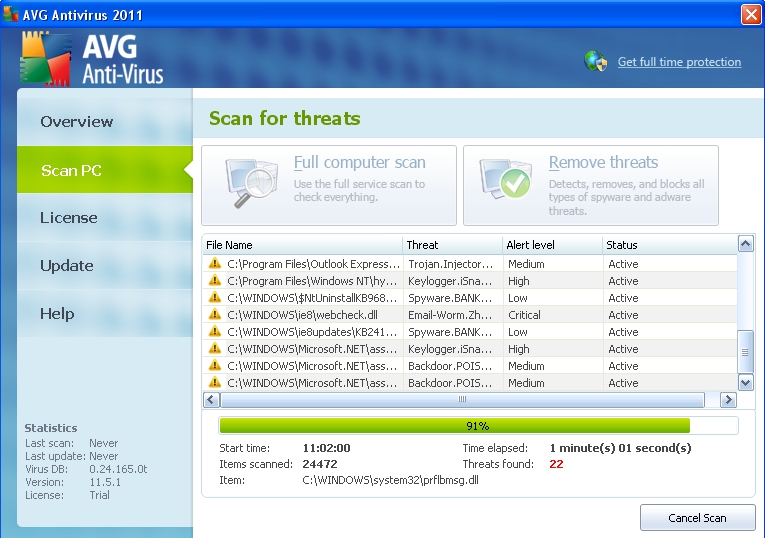Click the scroll up arrow of threat list
Viewport: 765px width, 538px height.
(x=745, y=244)
